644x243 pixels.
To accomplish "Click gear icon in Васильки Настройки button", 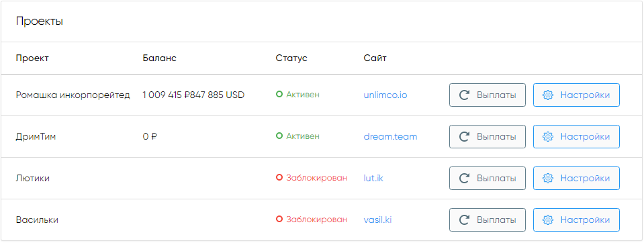I will coord(547,220).
